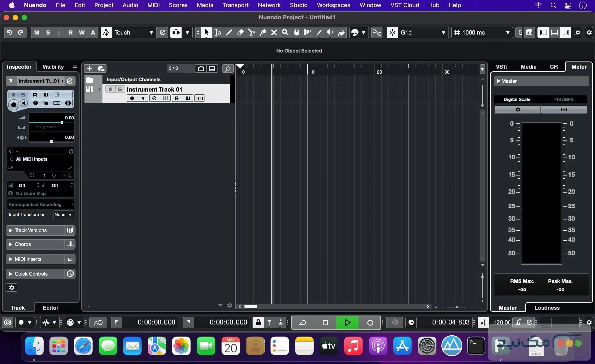The width and height of the screenshot is (595, 364).
Task: Click the Master expand button in Meter
Action: pos(499,81)
